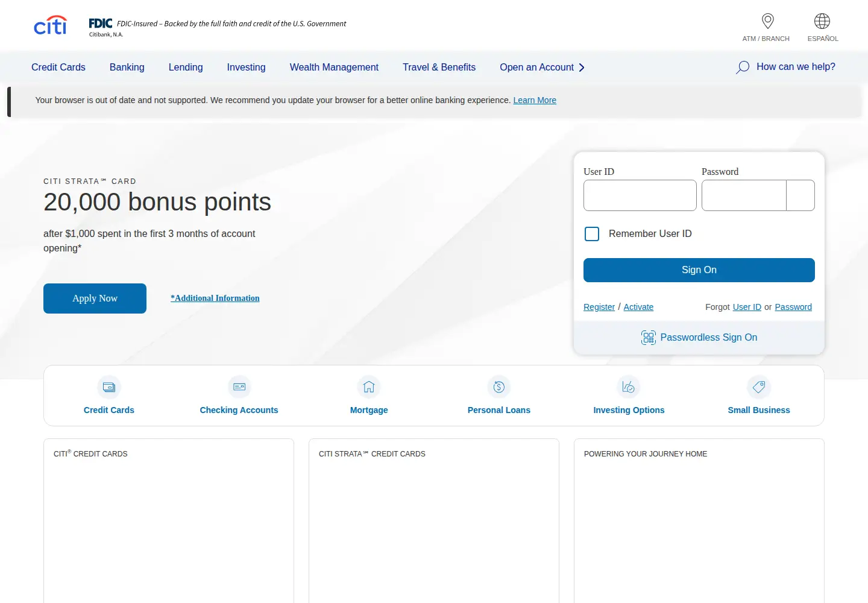Open the Powering Your Journey Home card
The image size is (868, 603).
click(699, 521)
